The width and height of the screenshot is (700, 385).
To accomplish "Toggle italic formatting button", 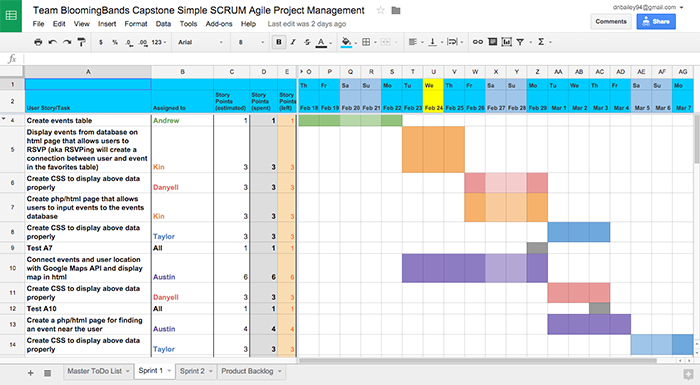I will click(x=293, y=42).
